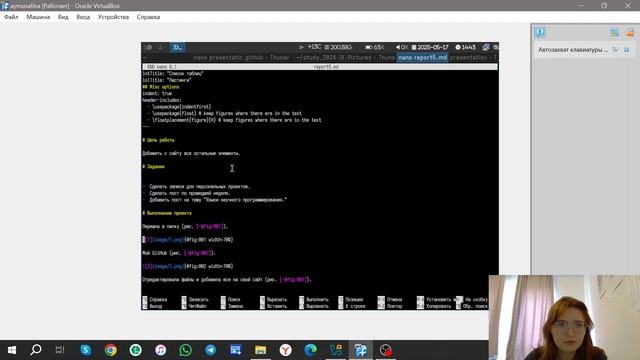Switch to the nano report5.md window tab
This screenshot has width=640, height=360.
pyautogui.click(x=422, y=58)
